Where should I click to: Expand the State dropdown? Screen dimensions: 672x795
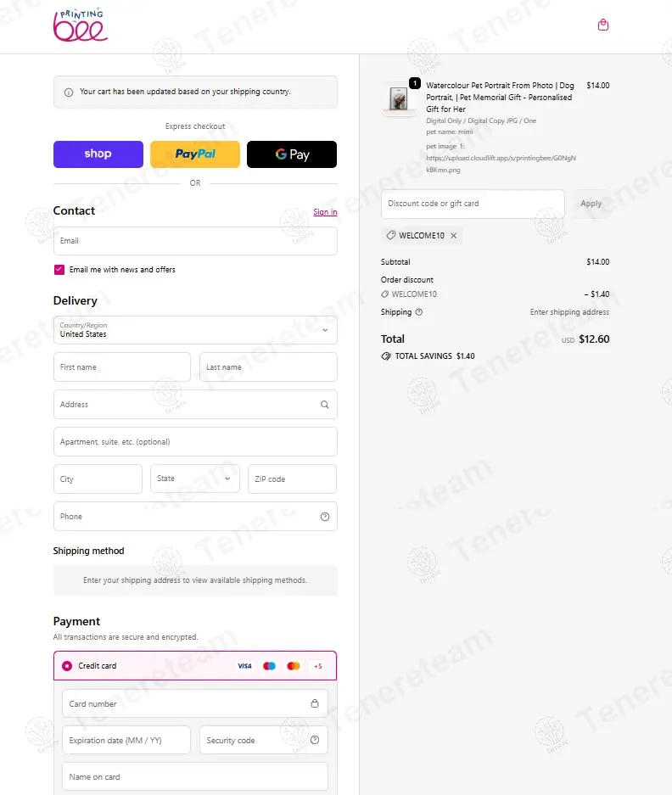pyautogui.click(x=195, y=479)
